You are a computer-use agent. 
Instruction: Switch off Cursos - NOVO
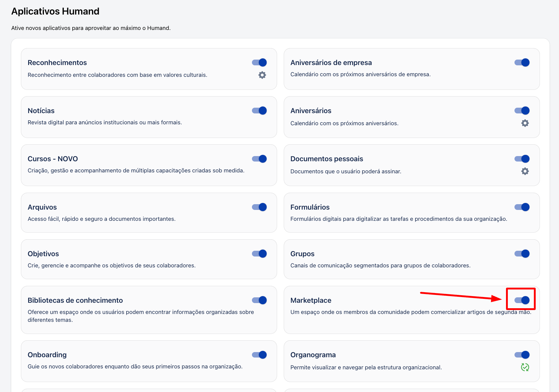click(259, 158)
